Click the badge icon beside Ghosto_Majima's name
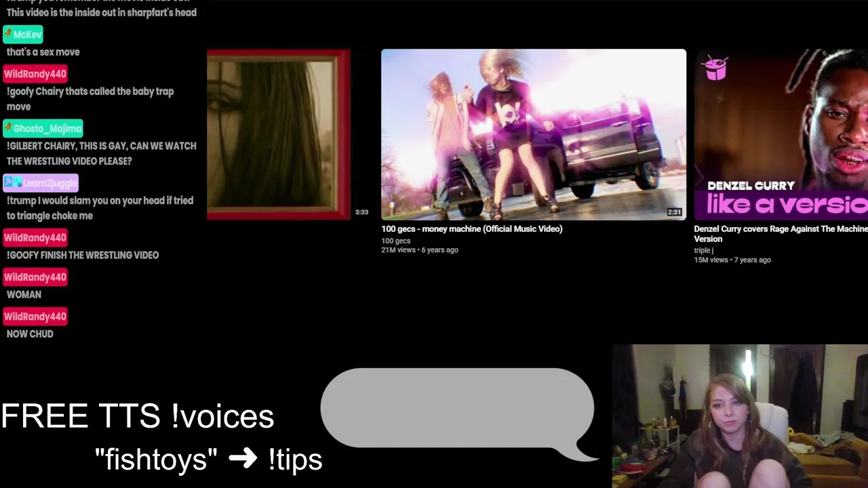This screenshot has height=488, width=868. pyautogui.click(x=9, y=128)
